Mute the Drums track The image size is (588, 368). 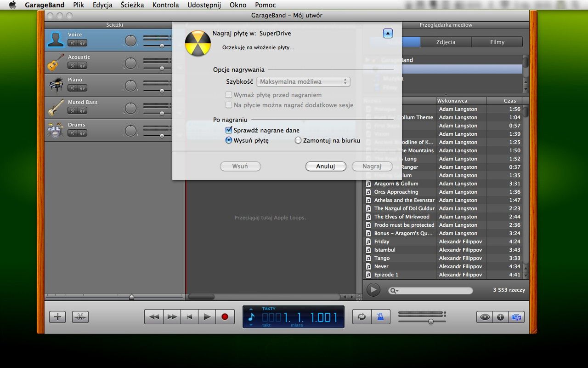click(73, 133)
